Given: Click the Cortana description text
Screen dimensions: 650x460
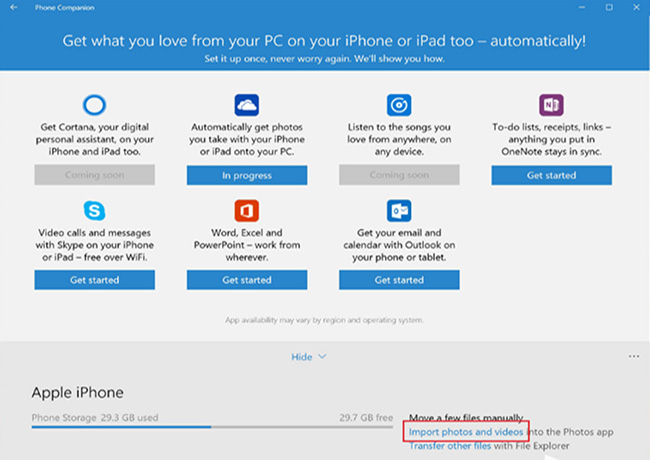Looking at the screenshot, I should point(95,139).
